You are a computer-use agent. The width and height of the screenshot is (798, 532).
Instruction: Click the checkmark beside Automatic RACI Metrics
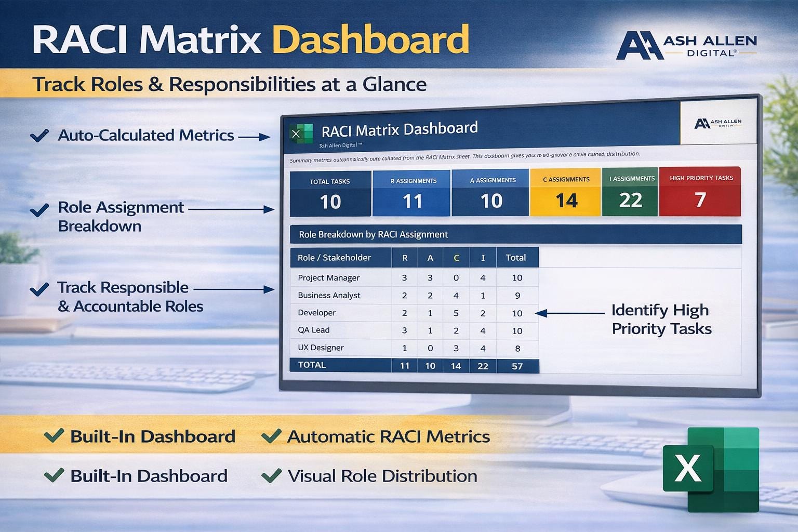(x=271, y=436)
